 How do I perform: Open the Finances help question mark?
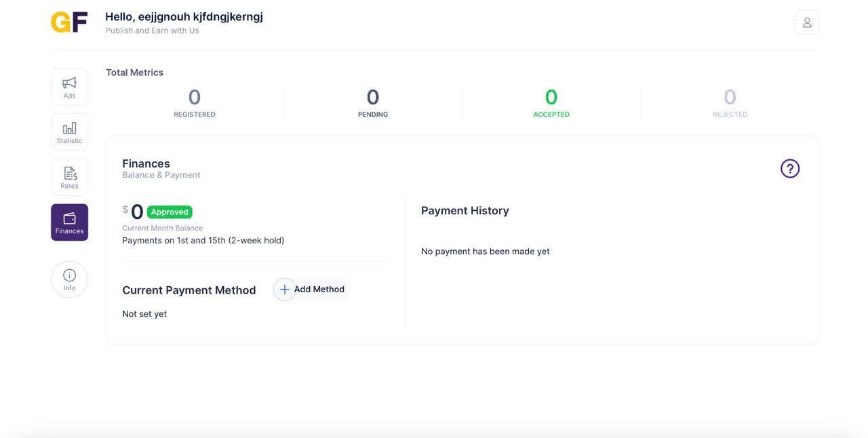(x=790, y=169)
